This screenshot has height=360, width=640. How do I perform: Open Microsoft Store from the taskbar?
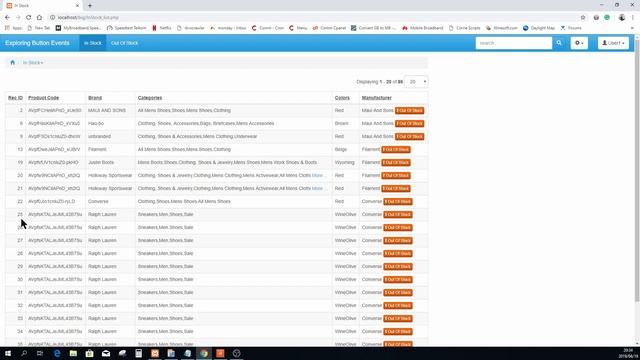[89, 353]
